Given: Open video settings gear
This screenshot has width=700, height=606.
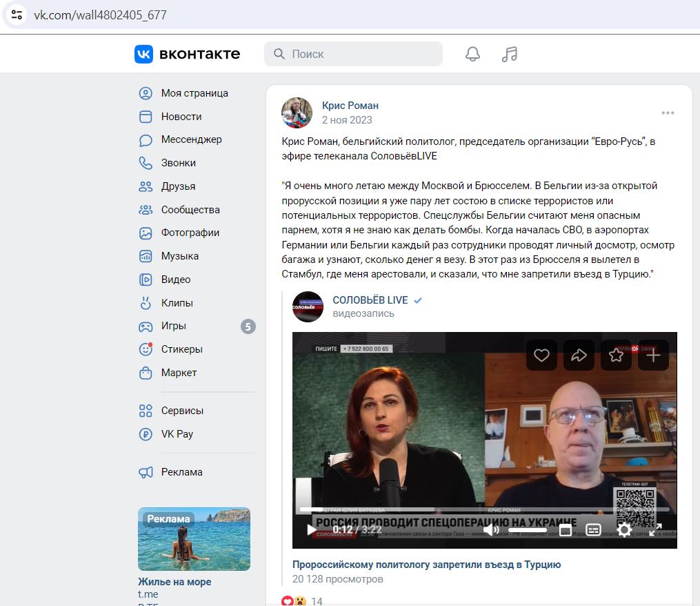Looking at the screenshot, I should coord(624,530).
